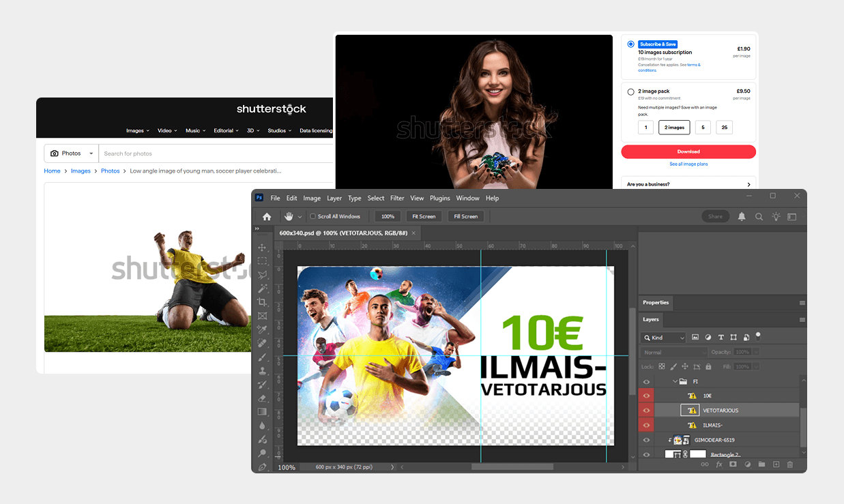Select the 2 image pack radio option
This screenshot has height=504, width=844.
coord(630,91)
